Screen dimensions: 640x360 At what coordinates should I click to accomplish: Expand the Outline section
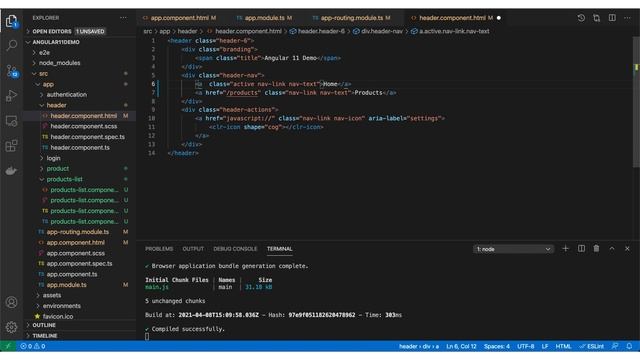[x=80, y=325]
